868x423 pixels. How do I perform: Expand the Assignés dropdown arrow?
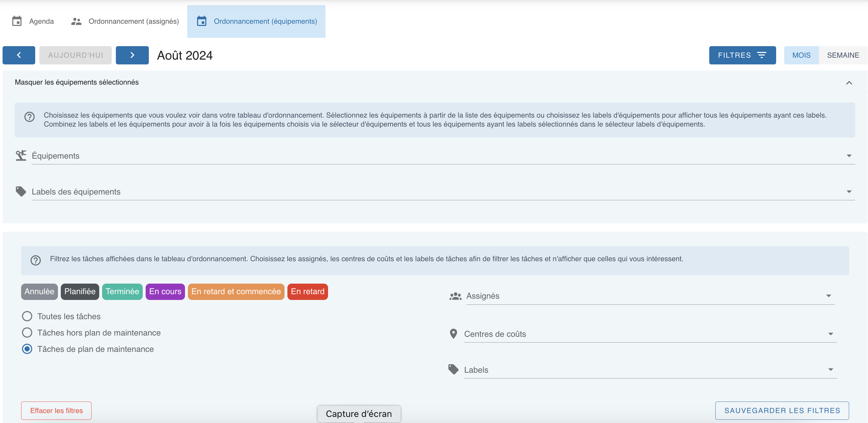coord(829,296)
